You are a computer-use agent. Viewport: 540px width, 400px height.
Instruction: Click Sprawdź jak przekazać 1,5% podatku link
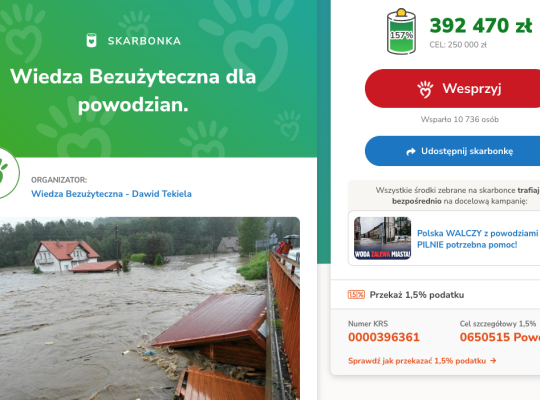pyautogui.click(x=417, y=361)
